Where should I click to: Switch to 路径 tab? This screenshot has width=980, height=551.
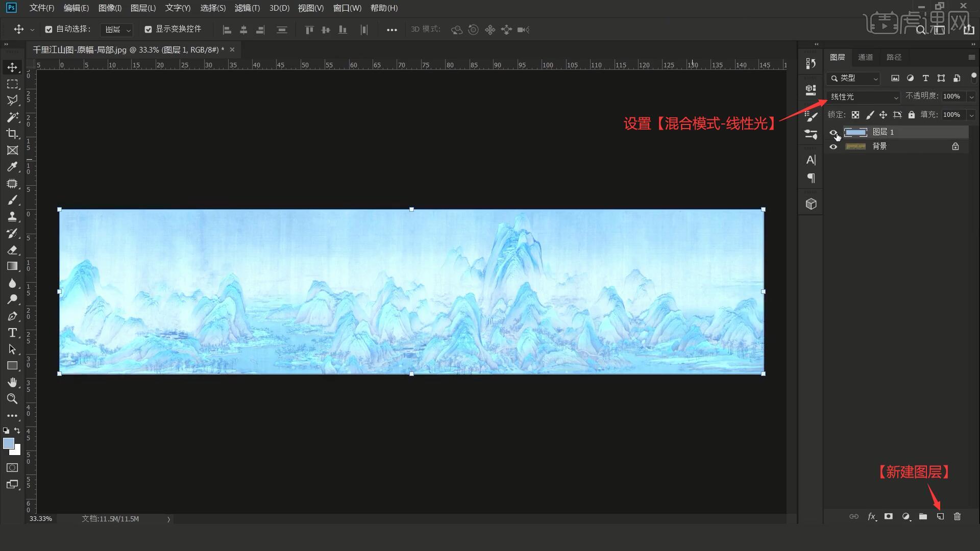point(894,57)
